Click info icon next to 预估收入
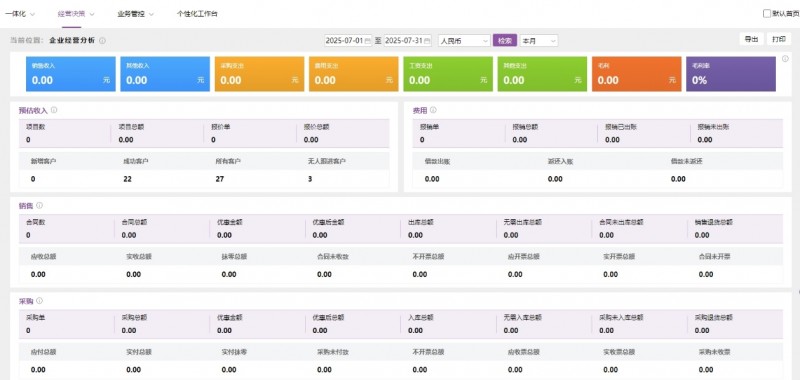The height and width of the screenshot is (380, 800). (x=54, y=110)
